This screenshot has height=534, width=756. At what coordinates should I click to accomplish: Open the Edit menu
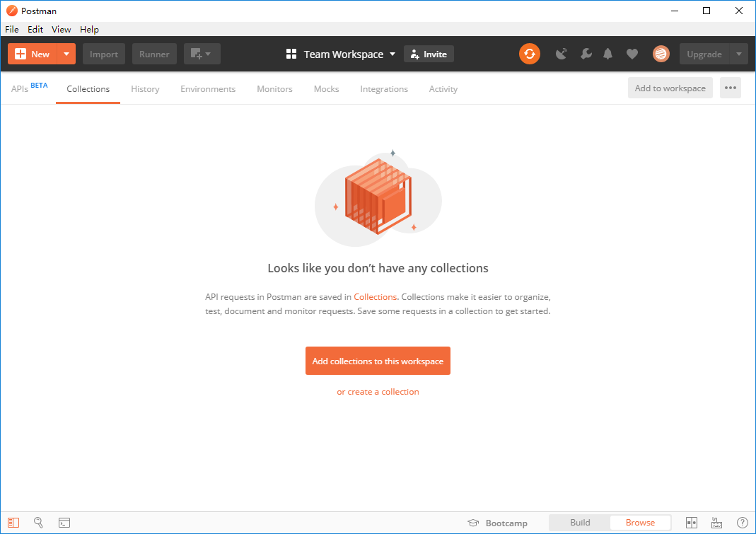[x=35, y=30]
